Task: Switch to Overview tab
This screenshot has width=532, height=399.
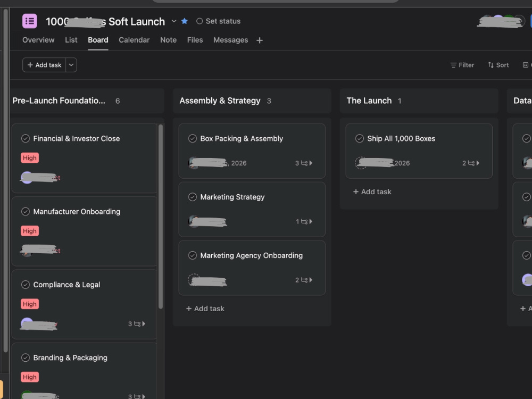Action: click(38, 40)
